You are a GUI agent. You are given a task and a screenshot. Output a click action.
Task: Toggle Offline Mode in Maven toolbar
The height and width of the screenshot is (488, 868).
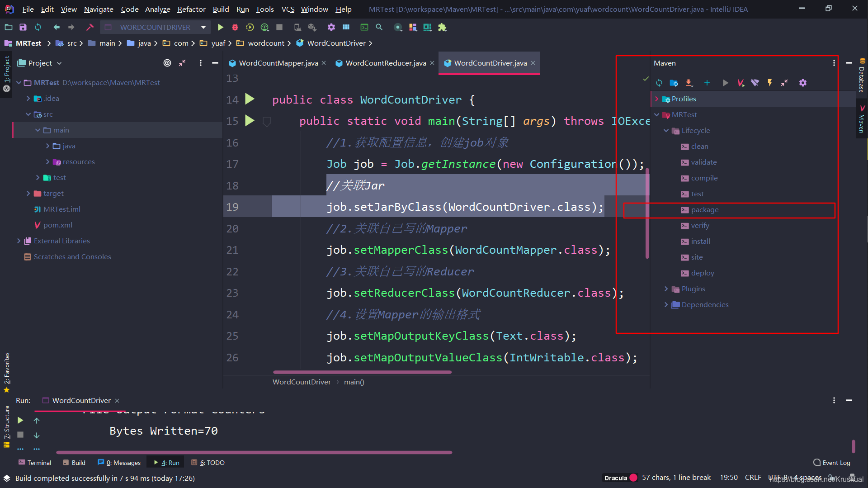coord(755,83)
